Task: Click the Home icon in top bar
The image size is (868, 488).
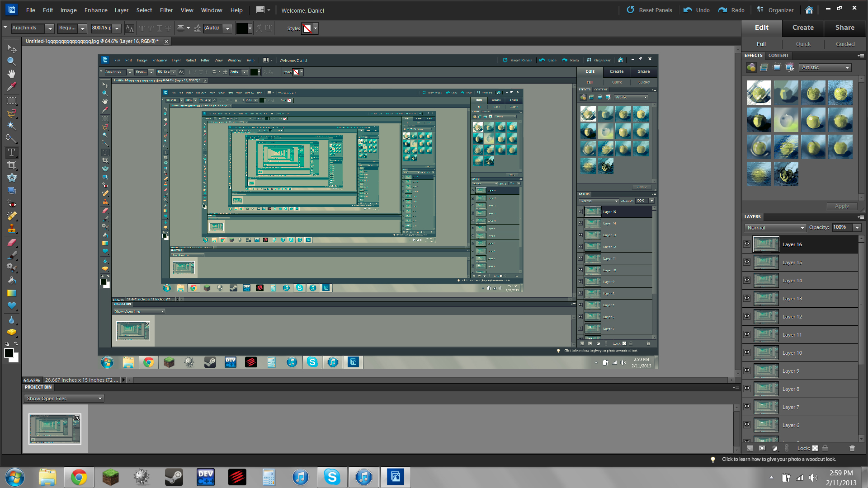Action: coord(809,10)
